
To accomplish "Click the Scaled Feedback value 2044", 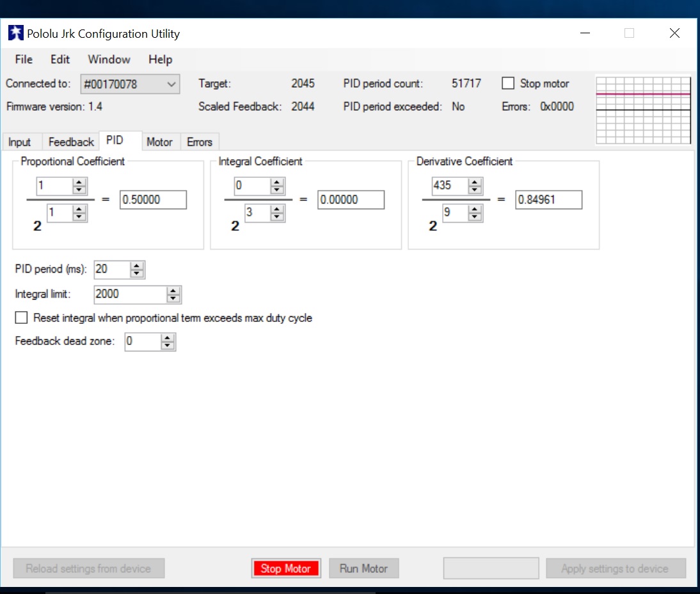I will click(303, 107).
